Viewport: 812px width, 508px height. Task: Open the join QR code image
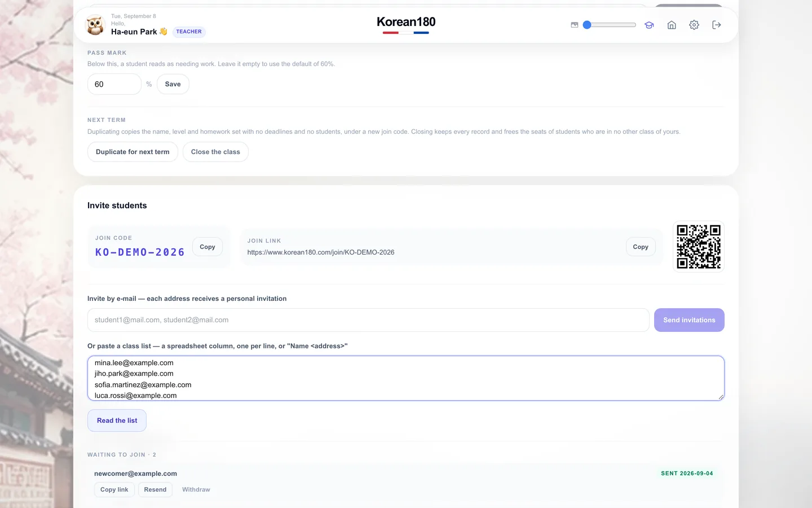coord(699,247)
